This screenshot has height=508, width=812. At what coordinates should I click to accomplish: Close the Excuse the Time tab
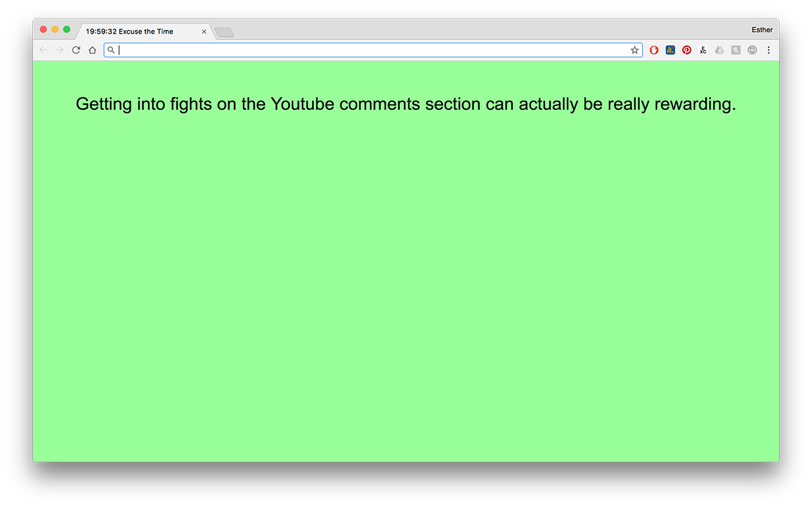click(x=204, y=31)
